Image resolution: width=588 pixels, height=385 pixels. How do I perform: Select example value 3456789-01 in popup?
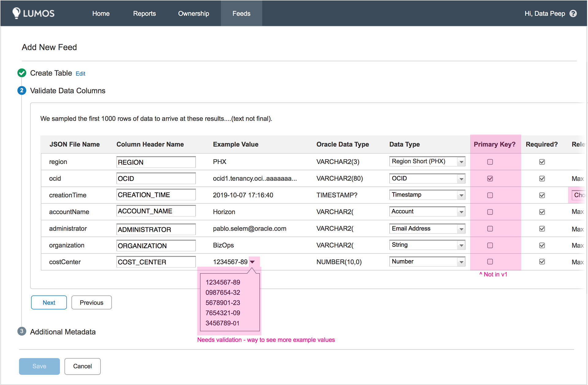[223, 323]
